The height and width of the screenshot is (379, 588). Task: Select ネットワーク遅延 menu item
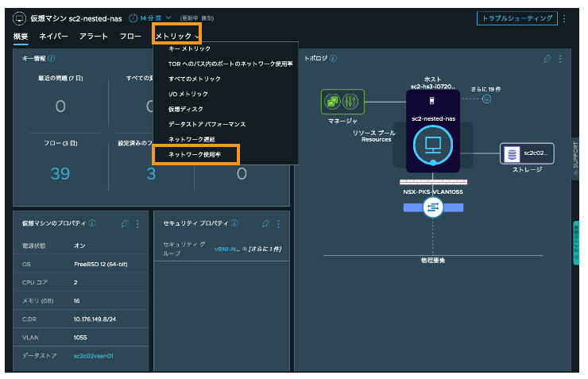191,139
